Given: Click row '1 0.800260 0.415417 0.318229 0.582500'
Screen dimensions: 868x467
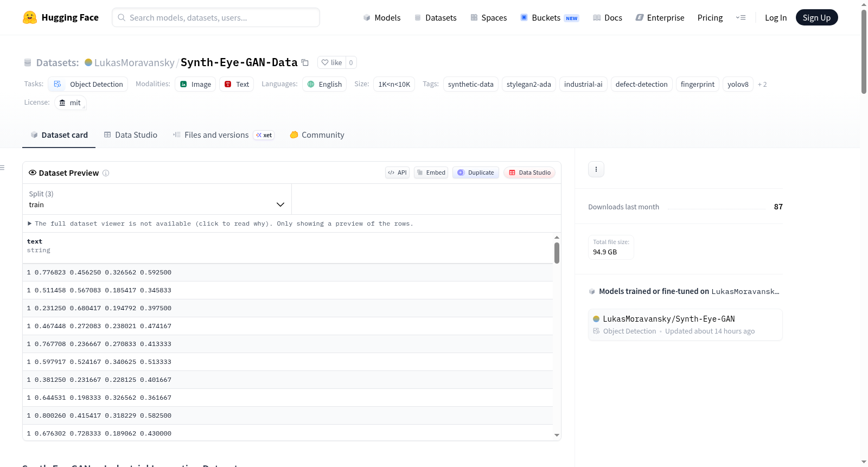Looking at the screenshot, I should tap(288, 415).
